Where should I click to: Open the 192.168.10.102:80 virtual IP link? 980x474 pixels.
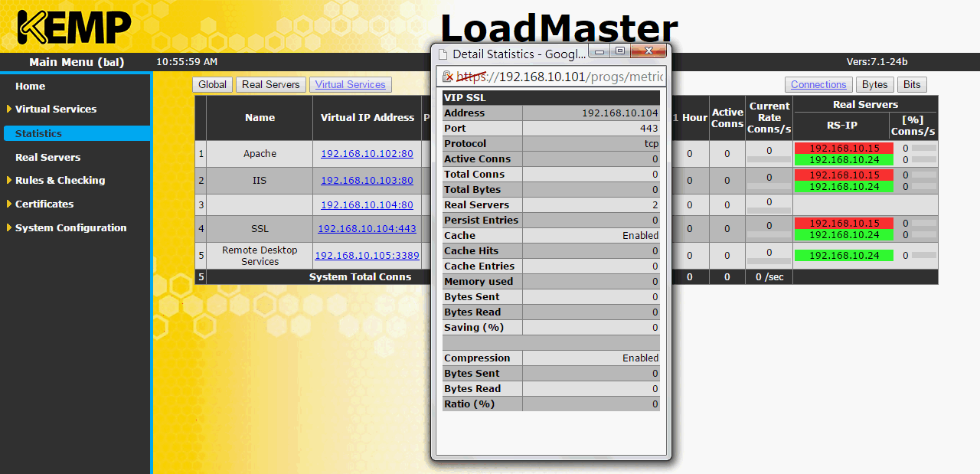point(367,154)
